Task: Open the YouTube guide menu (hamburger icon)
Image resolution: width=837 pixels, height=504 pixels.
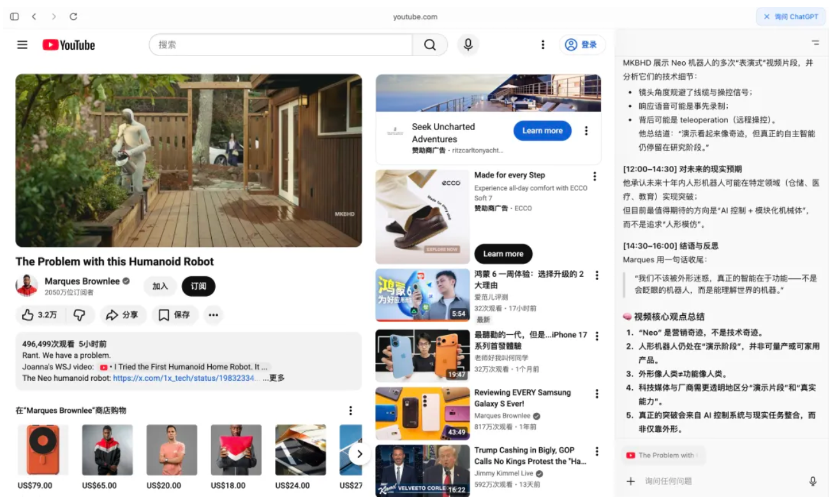Action: pyautogui.click(x=22, y=45)
